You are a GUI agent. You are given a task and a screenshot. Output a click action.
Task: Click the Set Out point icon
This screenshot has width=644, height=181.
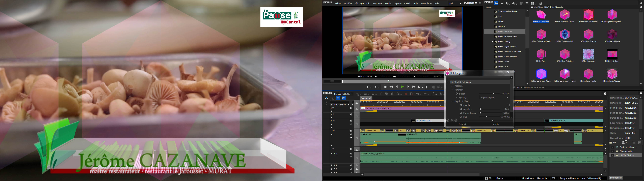(x=375, y=87)
